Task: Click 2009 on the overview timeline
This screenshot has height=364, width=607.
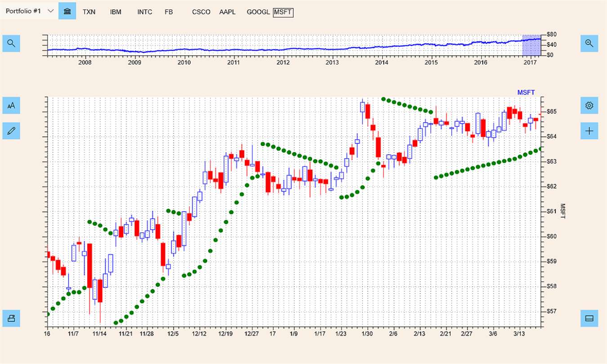Action: coord(134,63)
